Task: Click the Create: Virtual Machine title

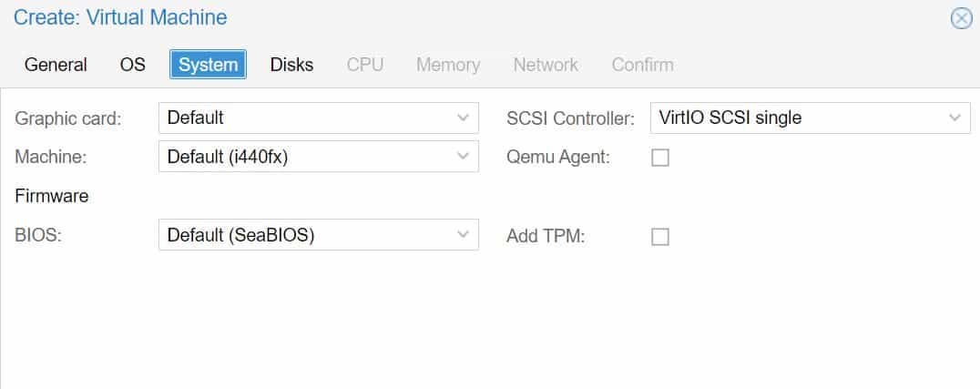Action: [120, 17]
